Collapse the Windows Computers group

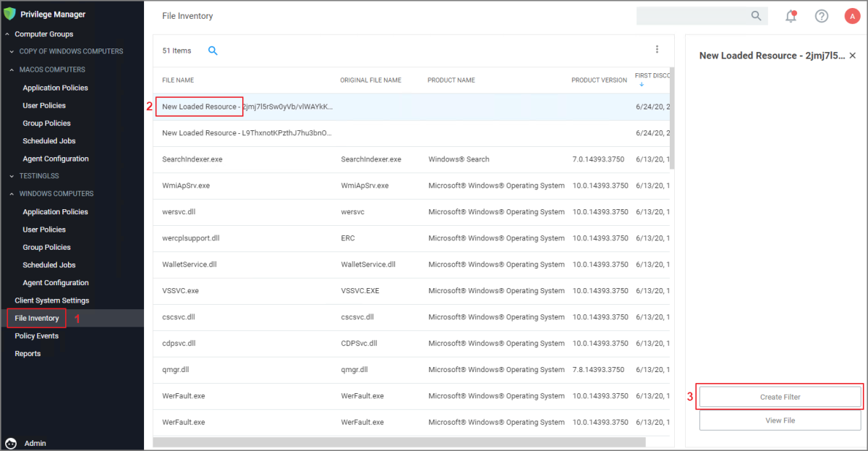[x=12, y=194]
